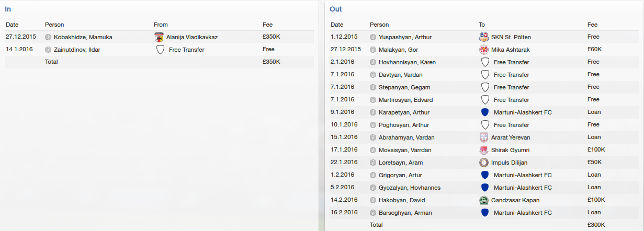Click Mika Ashtarak club badge icon

click(x=484, y=50)
